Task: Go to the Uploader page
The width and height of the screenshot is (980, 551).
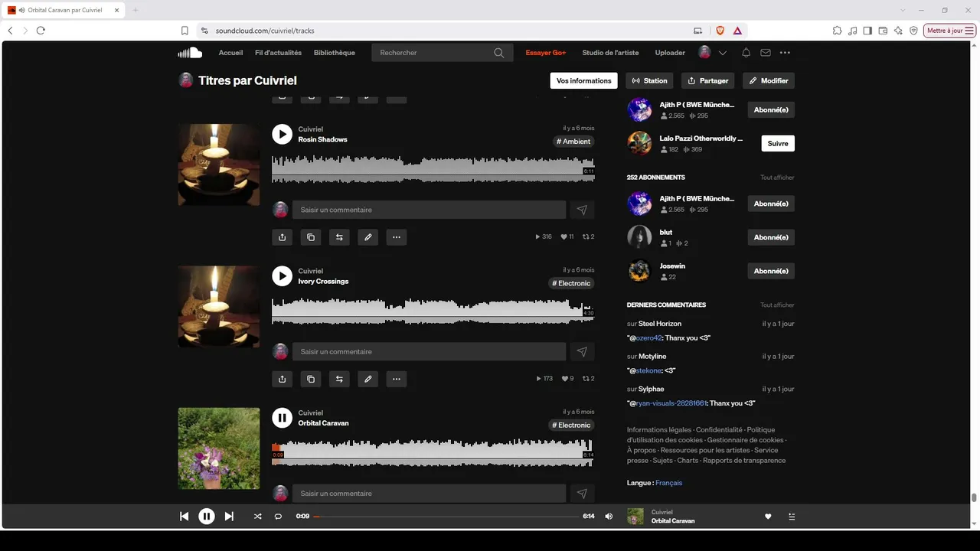Action: (x=670, y=53)
